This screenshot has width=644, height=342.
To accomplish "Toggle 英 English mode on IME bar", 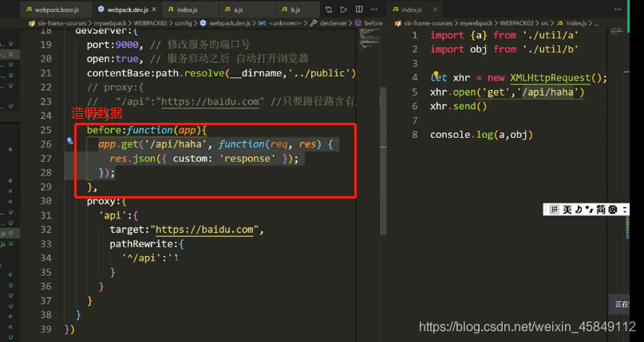I will 567,210.
